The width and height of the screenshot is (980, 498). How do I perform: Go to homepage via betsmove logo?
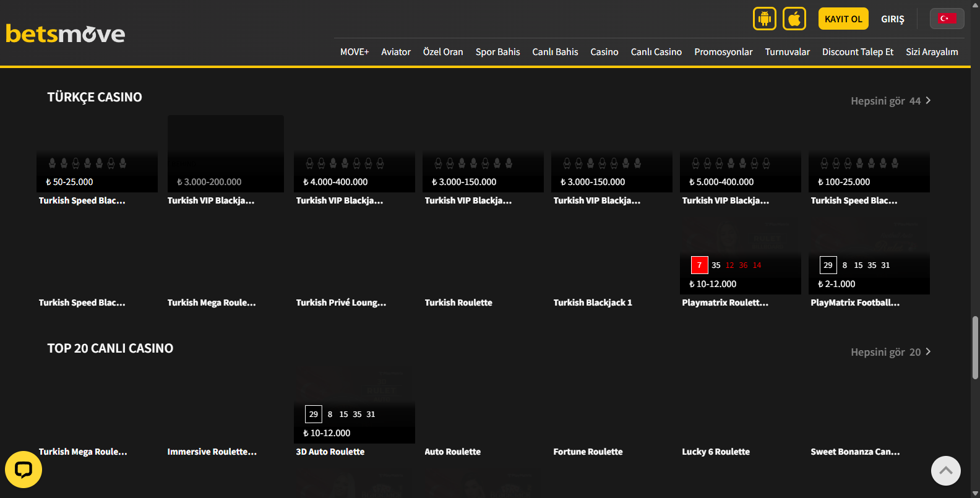pyautogui.click(x=66, y=34)
